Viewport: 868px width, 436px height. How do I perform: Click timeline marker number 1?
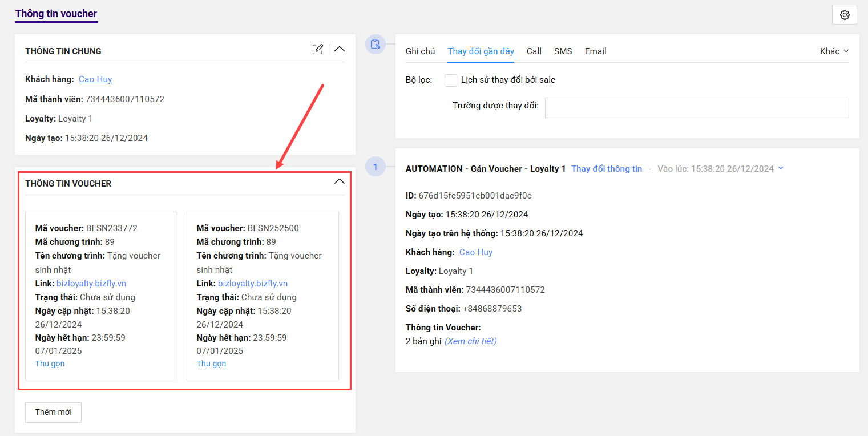click(375, 167)
